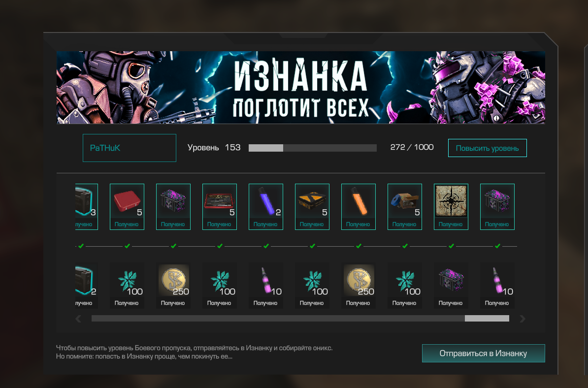
Task: Select the yellow-black hazard crate reward
Action: pyautogui.click(x=312, y=207)
